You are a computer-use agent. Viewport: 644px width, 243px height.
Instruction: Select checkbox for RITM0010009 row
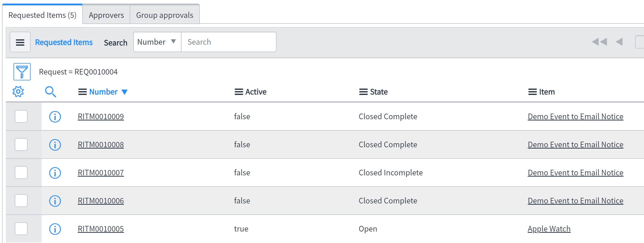pyautogui.click(x=21, y=116)
